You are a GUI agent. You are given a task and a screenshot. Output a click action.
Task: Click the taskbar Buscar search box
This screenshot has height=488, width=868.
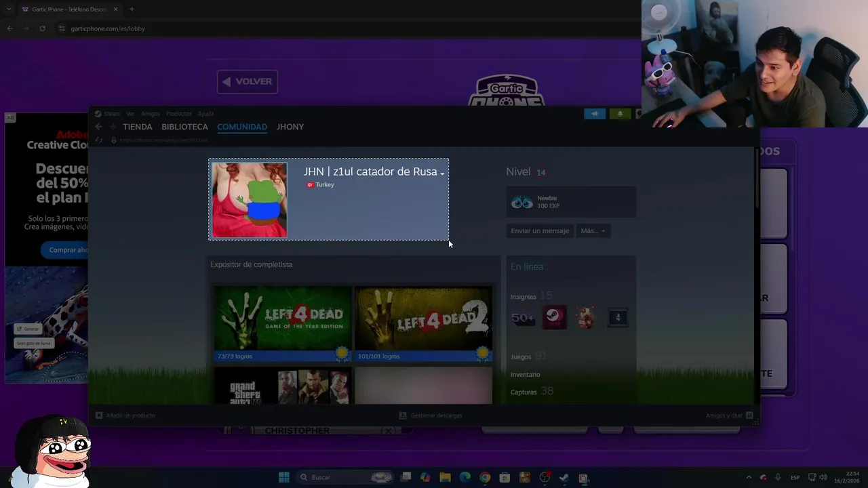click(346, 477)
